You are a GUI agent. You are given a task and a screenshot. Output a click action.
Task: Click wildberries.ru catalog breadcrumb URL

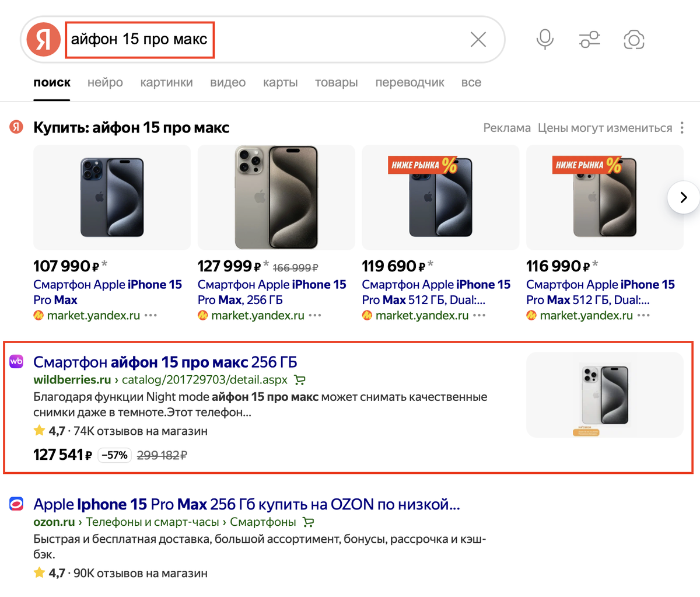tap(160, 380)
